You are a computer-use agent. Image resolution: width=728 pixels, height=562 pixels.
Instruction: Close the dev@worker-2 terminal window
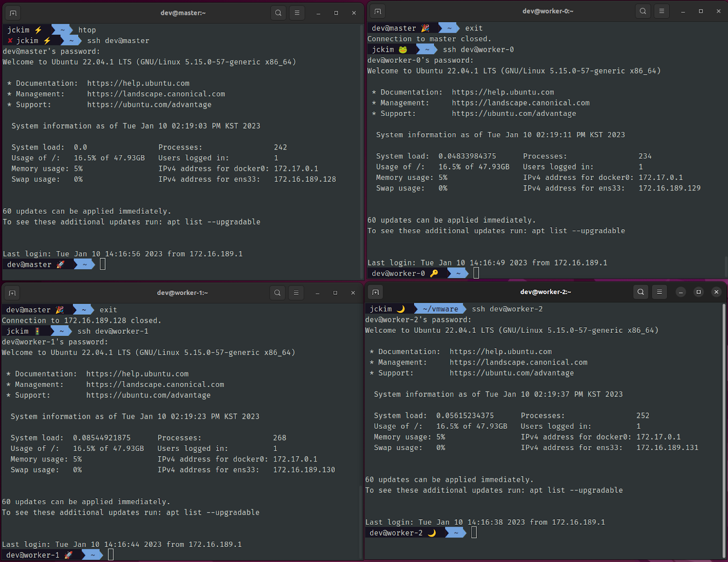[x=716, y=292]
